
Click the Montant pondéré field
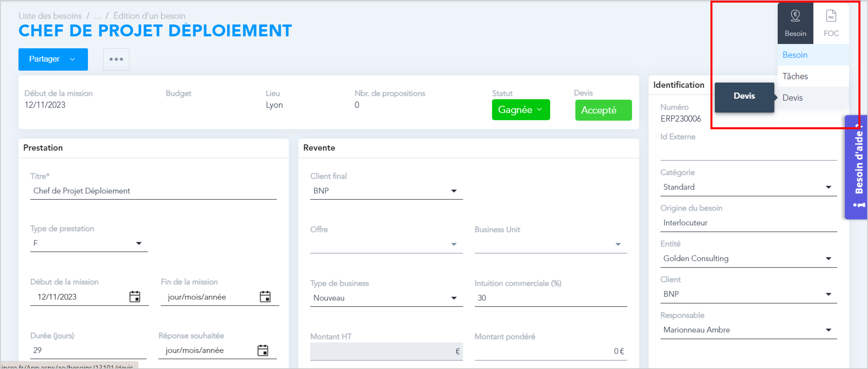(551, 351)
